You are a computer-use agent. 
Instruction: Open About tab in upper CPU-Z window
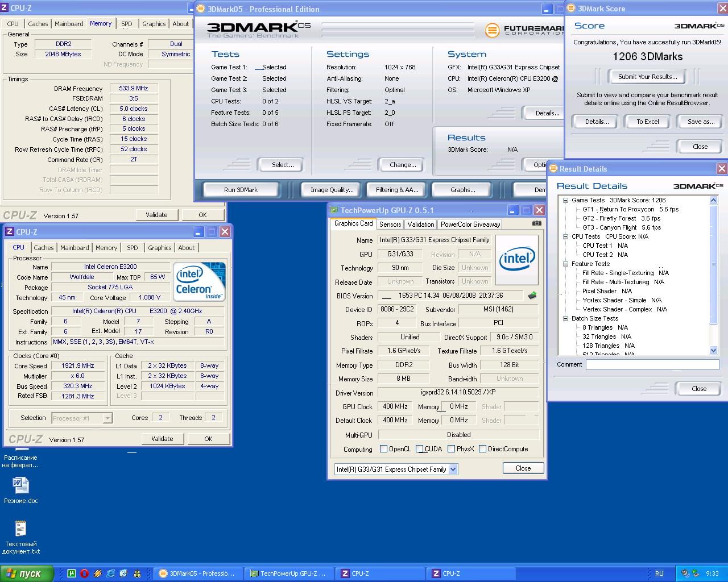coord(181,24)
